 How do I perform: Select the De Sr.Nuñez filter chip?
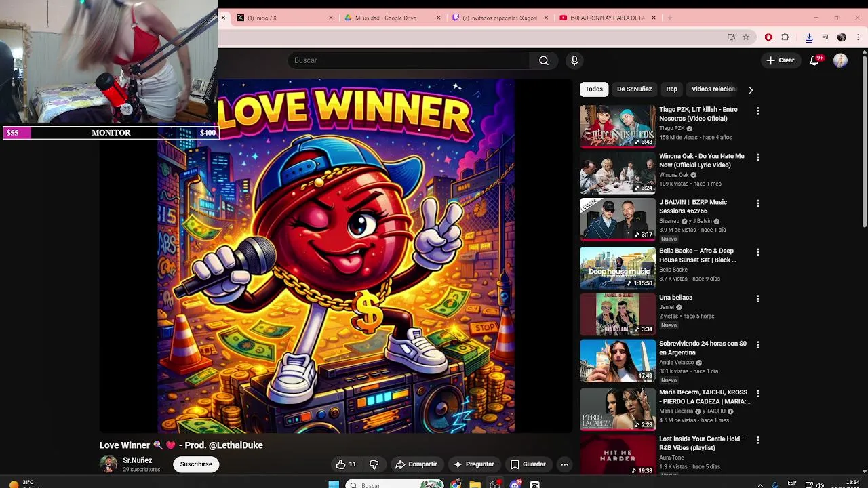point(634,89)
